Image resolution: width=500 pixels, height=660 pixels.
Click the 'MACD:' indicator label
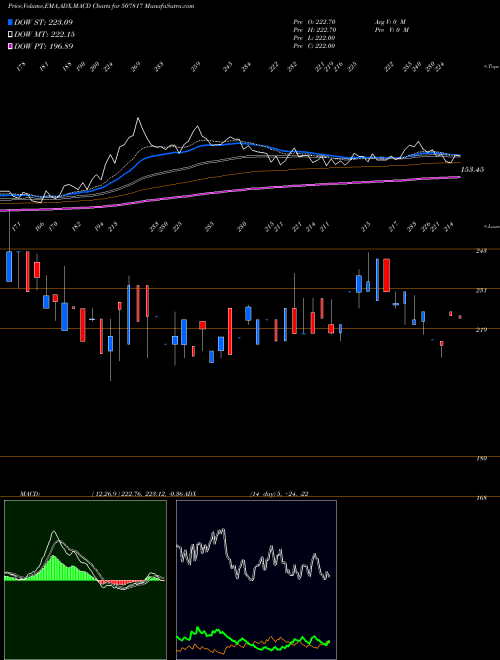pos(29,494)
